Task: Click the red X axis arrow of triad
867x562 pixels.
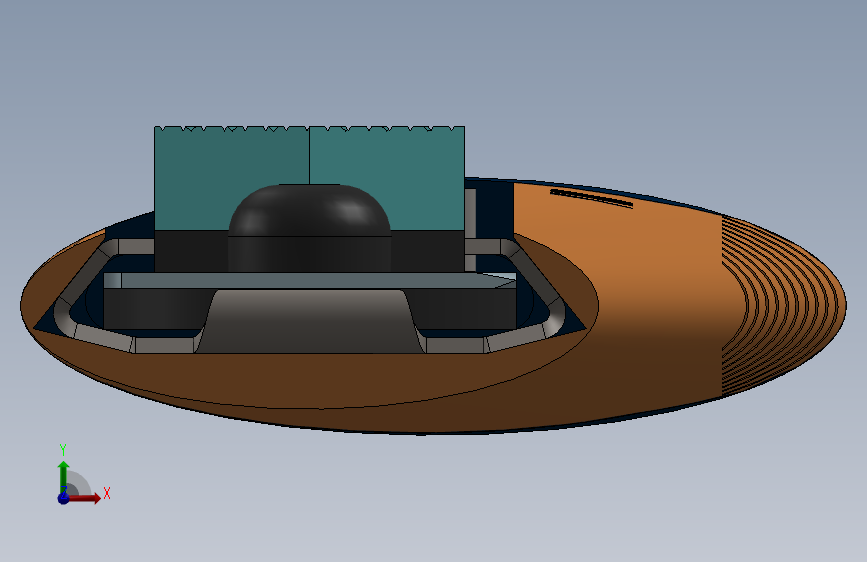Action: 83,498
